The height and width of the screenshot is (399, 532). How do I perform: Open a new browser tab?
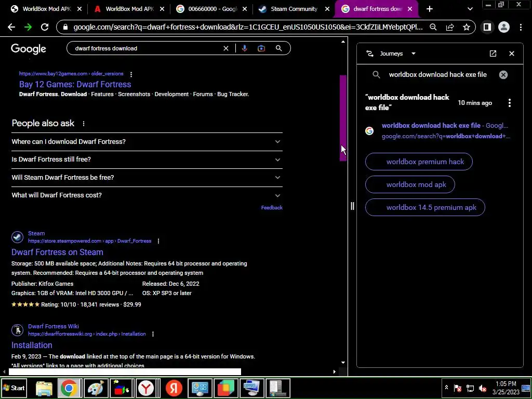point(430,9)
